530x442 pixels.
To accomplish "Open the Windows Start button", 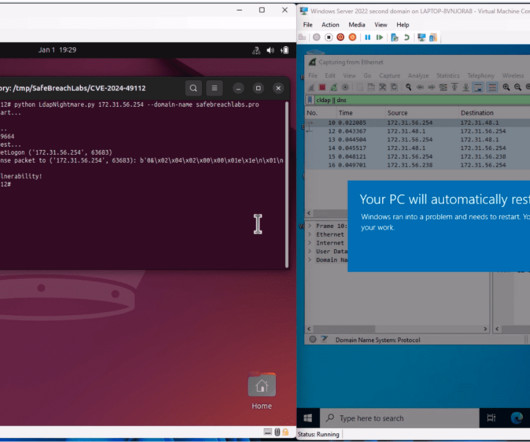I will pyautogui.click(x=308, y=418).
